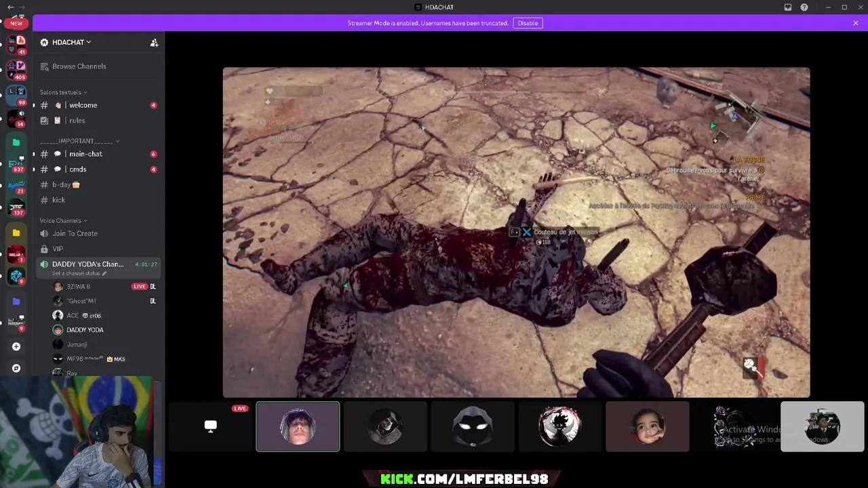Select voice member MF98
The image size is (868, 488).
(x=104, y=359)
